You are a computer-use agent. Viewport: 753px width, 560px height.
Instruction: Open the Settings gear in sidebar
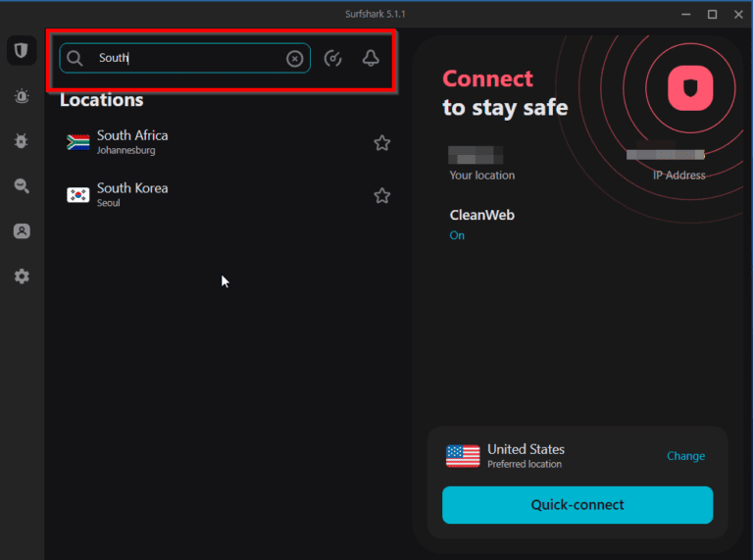click(x=22, y=277)
